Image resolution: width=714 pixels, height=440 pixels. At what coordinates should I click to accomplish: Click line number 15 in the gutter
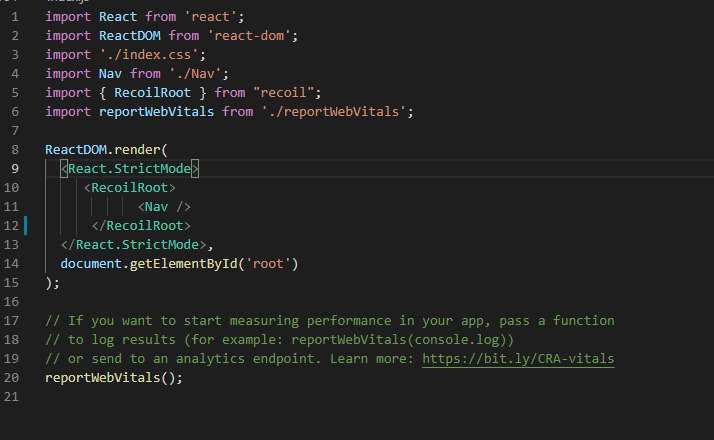pos(11,283)
